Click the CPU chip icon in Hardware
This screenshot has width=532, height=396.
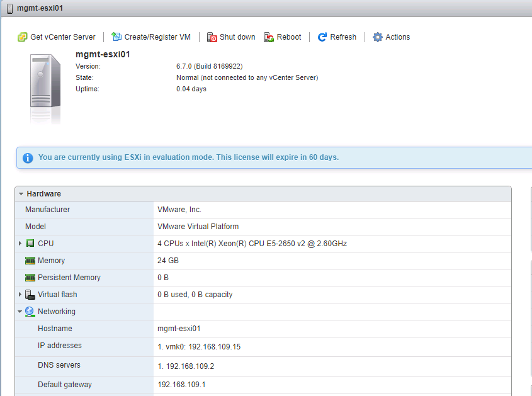click(30, 243)
